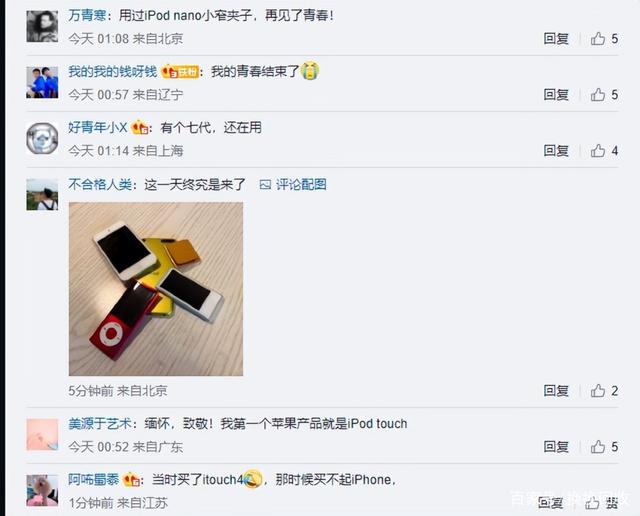This screenshot has height=516, width=640.
Task: Open 好青年小X's round avatar
Action: pos(42,138)
